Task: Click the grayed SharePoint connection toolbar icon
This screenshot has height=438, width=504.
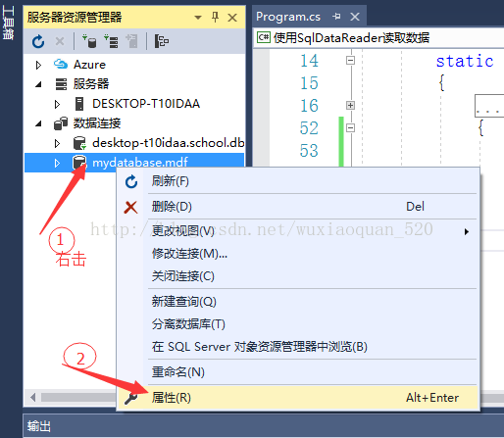Action: pos(132,41)
